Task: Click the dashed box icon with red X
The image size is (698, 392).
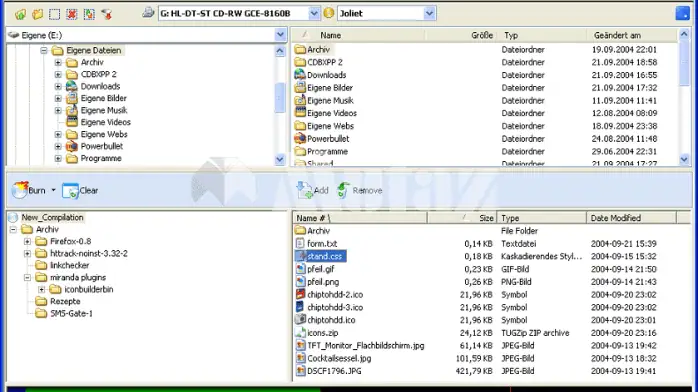Action: [x=72, y=14]
